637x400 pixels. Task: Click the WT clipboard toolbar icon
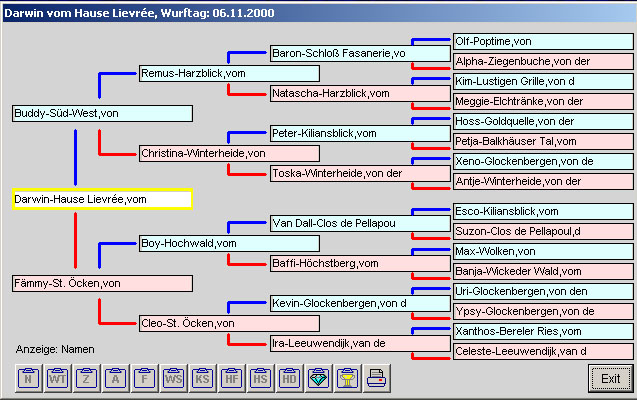(x=57, y=379)
